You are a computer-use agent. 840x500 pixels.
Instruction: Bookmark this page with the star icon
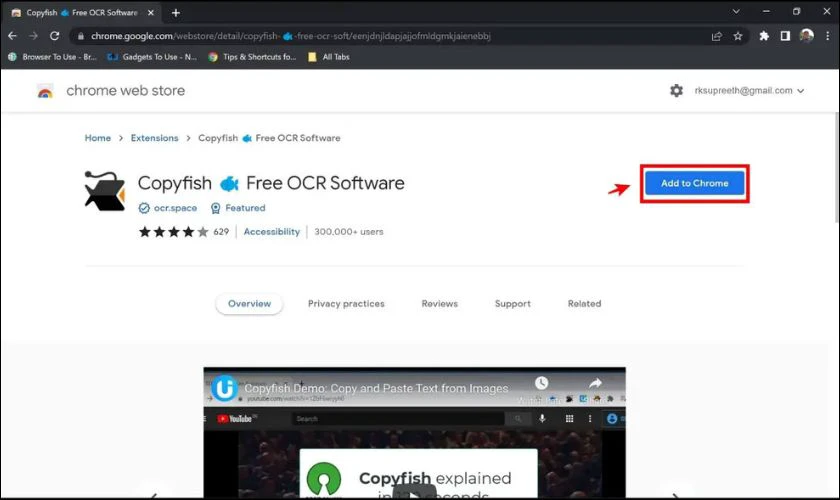[738, 36]
